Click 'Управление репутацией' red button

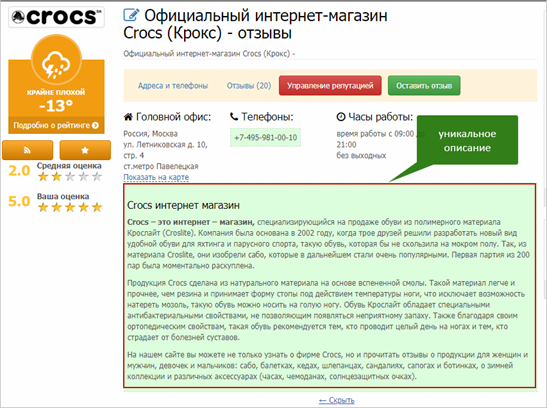[330, 85]
